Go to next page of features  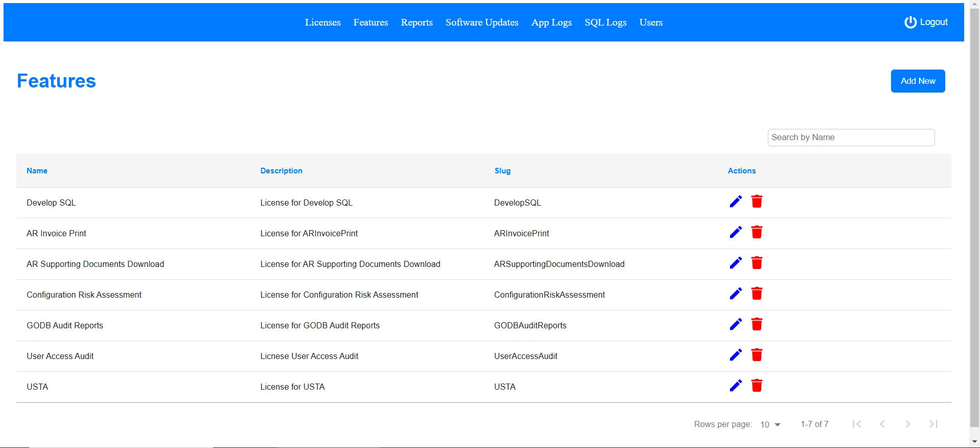[907, 424]
